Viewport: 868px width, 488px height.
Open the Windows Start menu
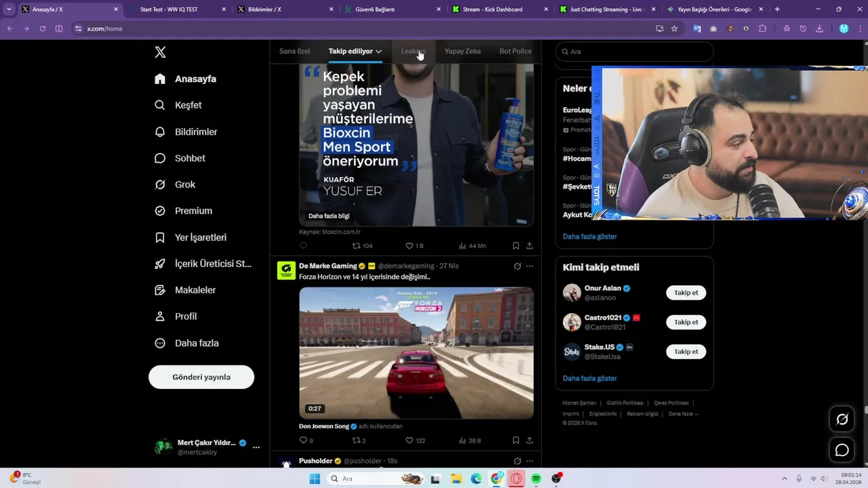click(x=315, y=479)
